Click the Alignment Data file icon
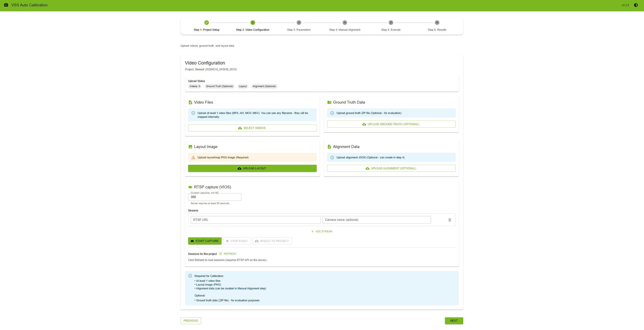The width and height of the screenshot is (644, 330). (x=329, y=147)
